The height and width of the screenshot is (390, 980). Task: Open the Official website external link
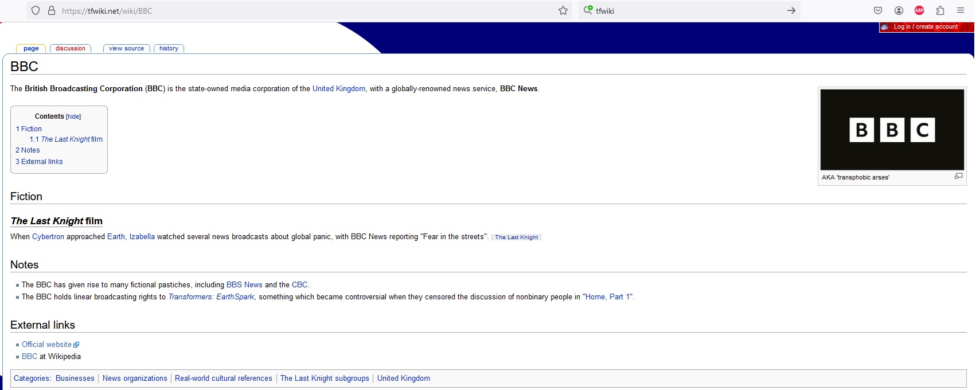tap(50, 345)
